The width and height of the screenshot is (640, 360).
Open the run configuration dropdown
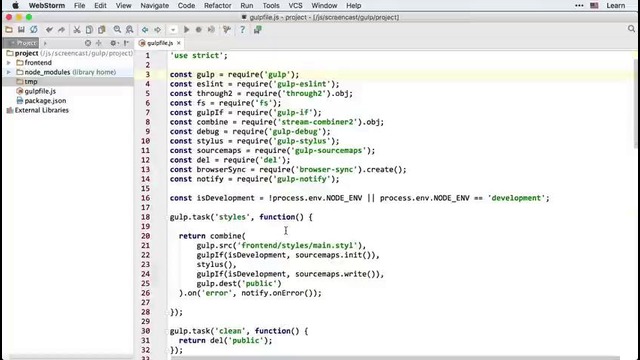click(173, 30)
